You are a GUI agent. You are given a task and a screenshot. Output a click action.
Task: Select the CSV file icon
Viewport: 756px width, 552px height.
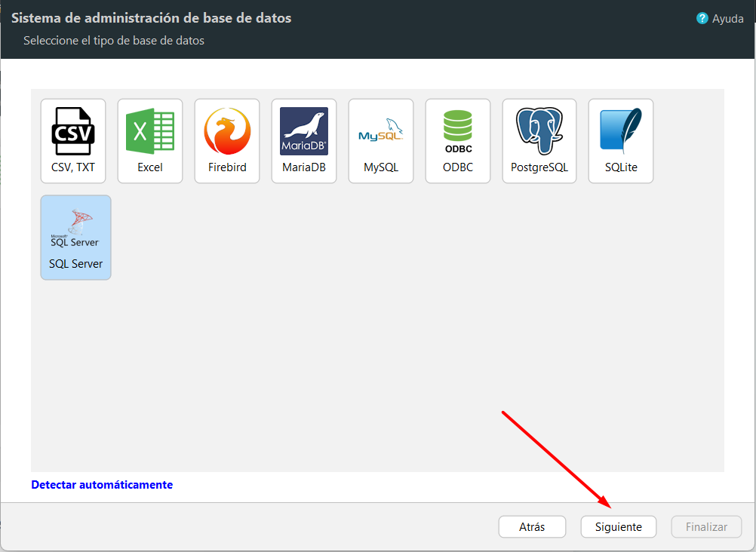pos(72,131)
